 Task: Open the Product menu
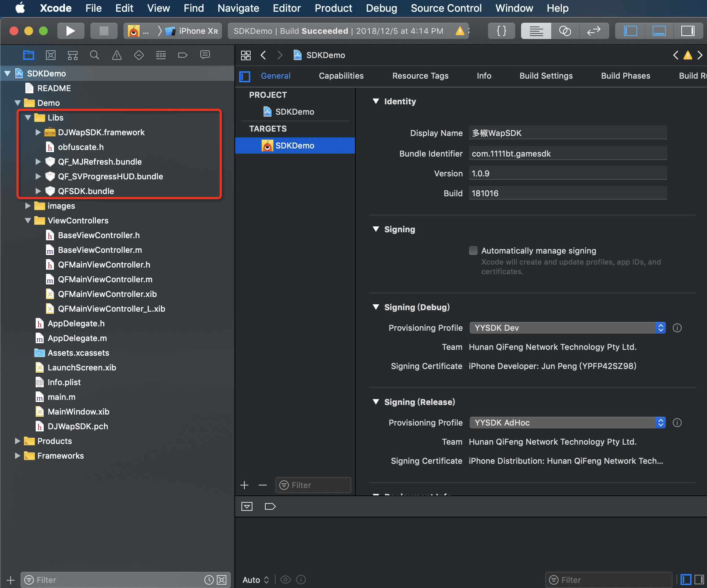point(333,8)
